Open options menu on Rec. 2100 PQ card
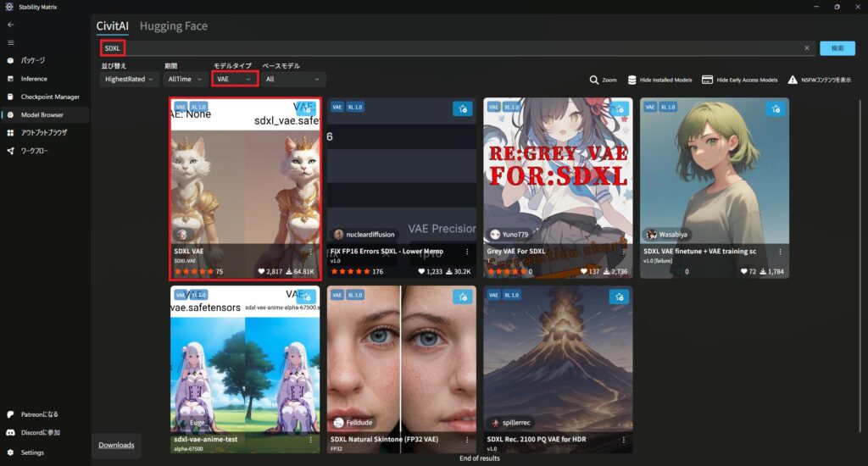Screen dimensions: 868x466 point(624,440)
